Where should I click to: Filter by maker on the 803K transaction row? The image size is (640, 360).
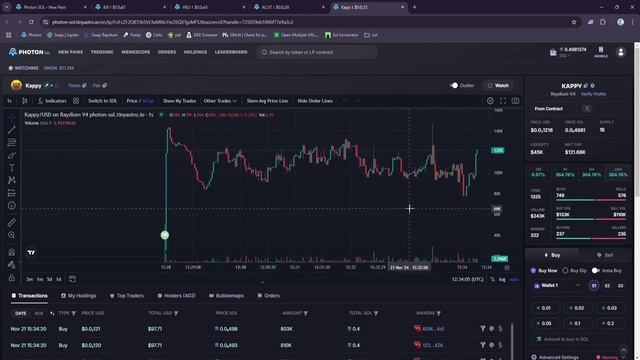[x=483, y=329]
